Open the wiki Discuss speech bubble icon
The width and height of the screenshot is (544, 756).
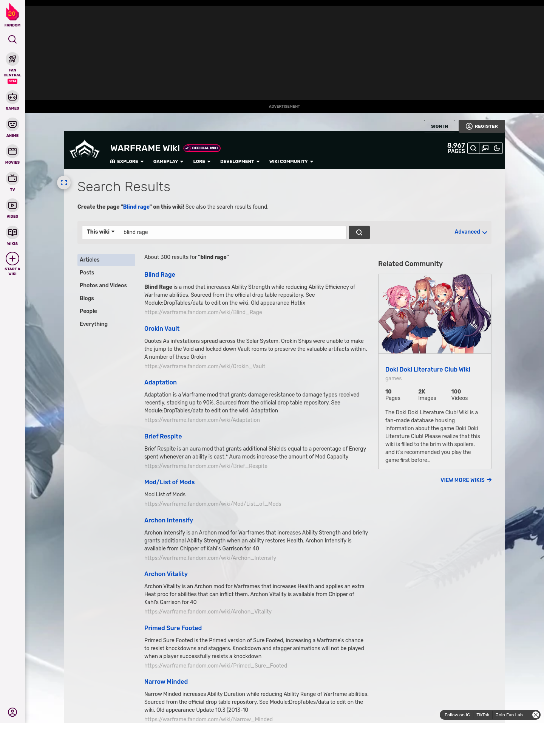[485, 148]
